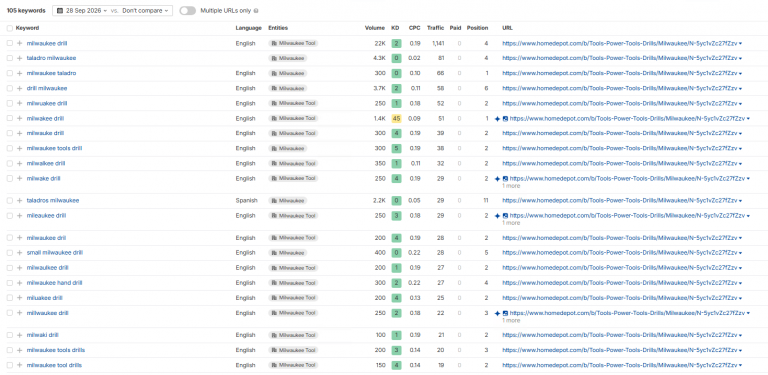Click plus icon for 'milwaukee tool drills'

pos(20,365)
